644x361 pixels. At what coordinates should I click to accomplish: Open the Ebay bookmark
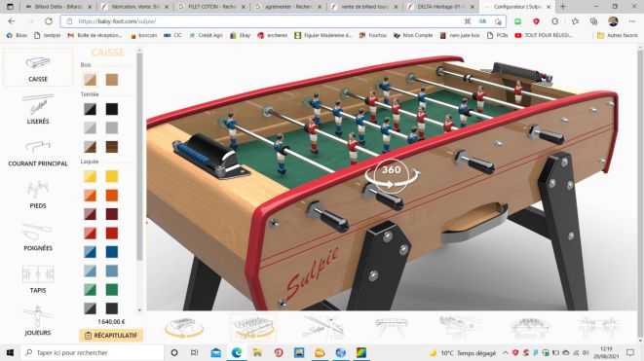241,35
